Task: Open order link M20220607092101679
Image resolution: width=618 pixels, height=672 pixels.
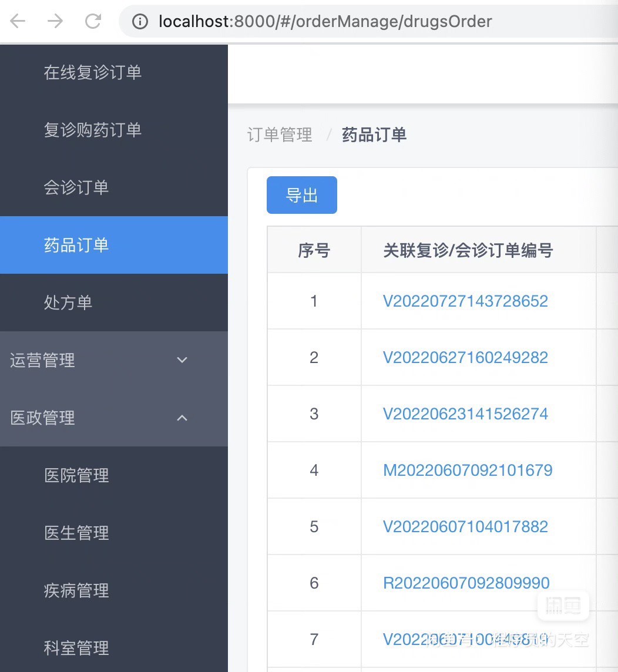Action: pos(467,470)
